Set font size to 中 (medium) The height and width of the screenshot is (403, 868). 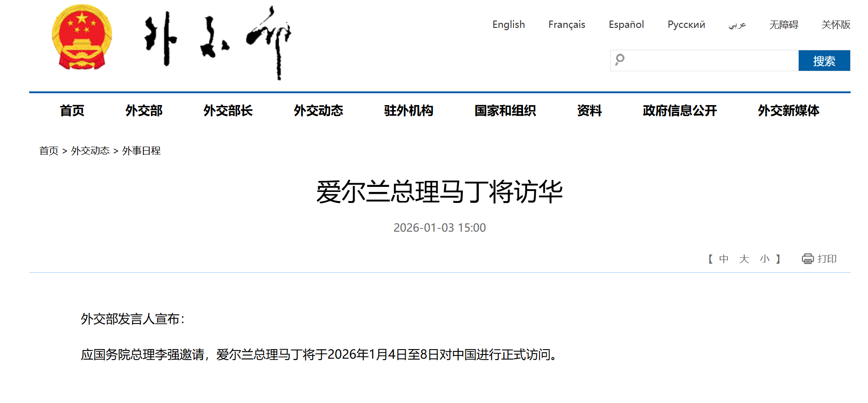click(724, 259)
